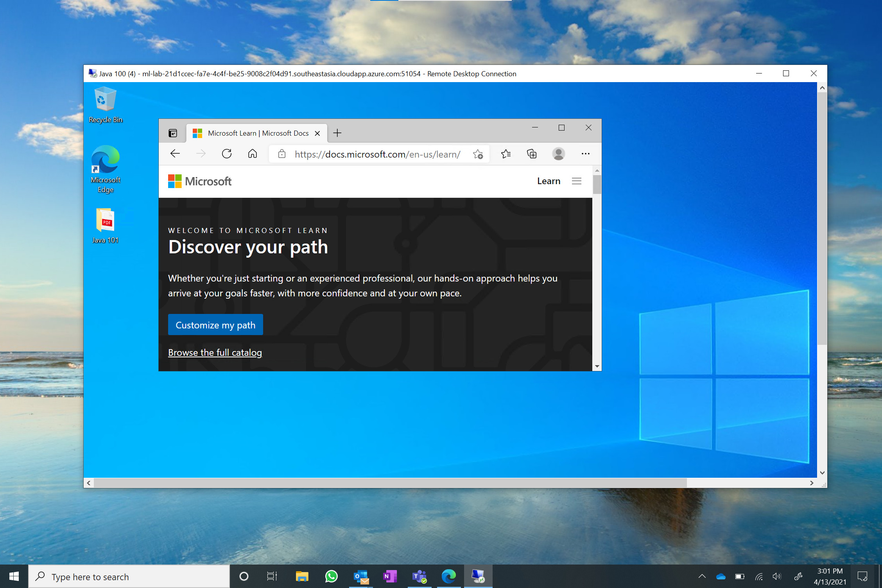Click Remote Desktop scroll left arrow
The width and height of the screenshot is (882, 588).
89,483
